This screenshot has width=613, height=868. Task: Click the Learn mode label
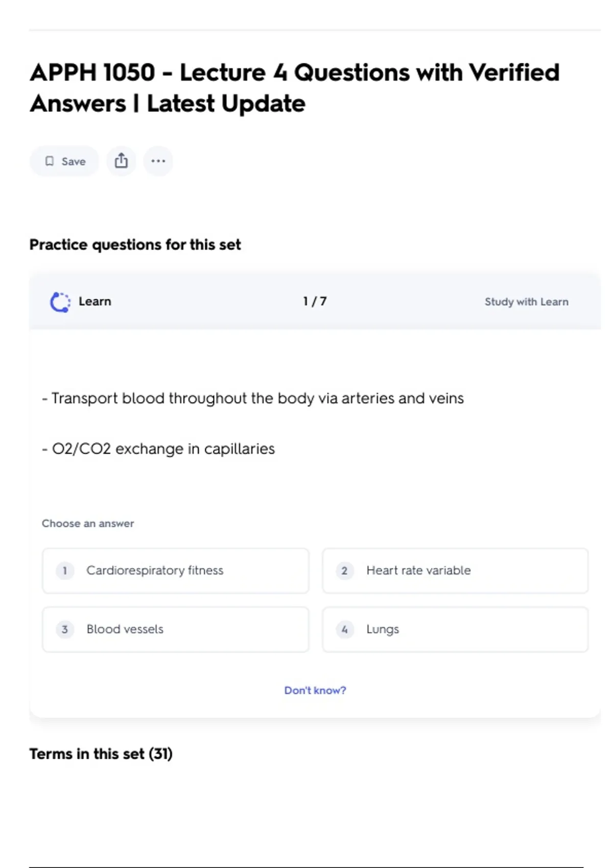tap(95, 301)
